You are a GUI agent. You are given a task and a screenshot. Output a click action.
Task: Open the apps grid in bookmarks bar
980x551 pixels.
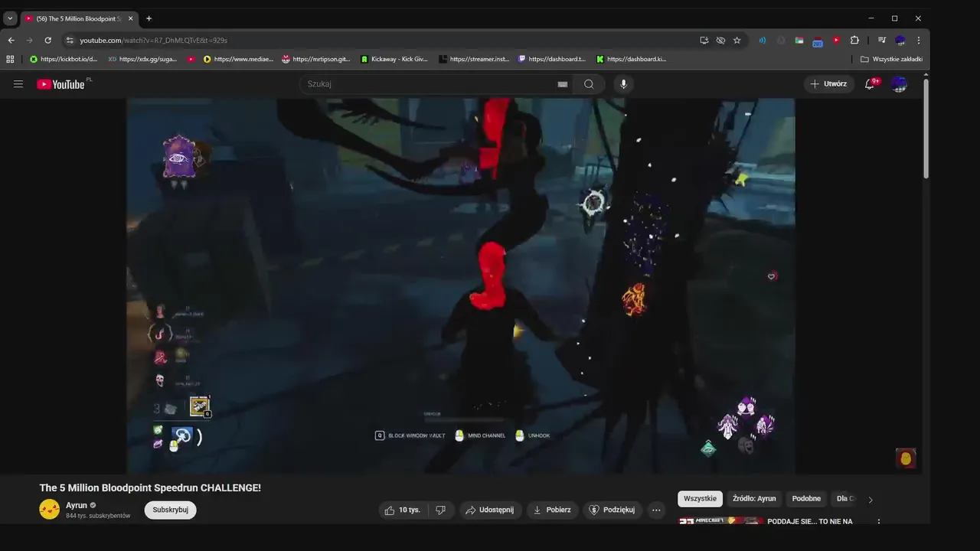pyautogui.click(x=10, y=59)
